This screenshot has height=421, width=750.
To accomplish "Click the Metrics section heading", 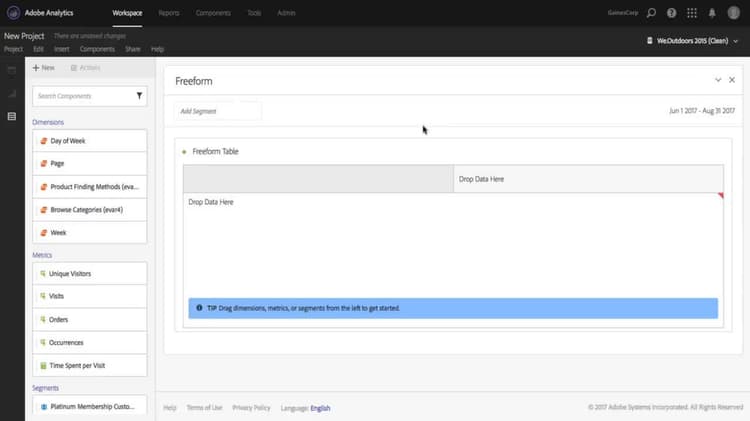I will [x=42, y=255].
